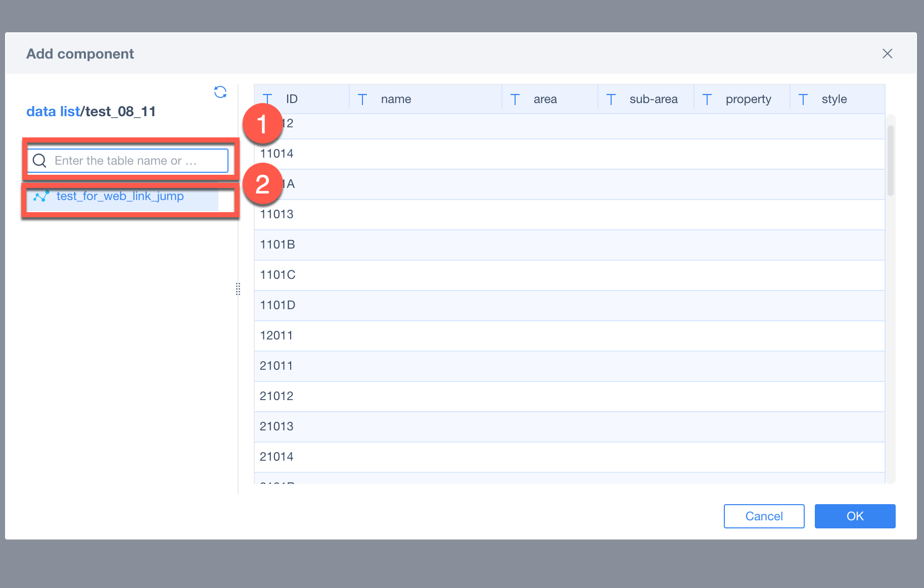
Task: Click the ID column header
Action: pos(302,99)
